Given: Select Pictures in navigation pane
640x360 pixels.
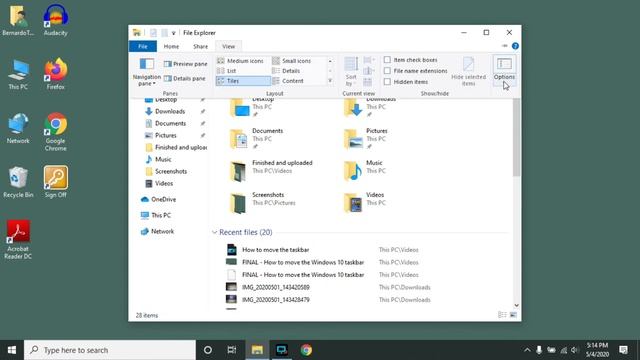Looking at the screenshot, I should click(x=165, y=136).
